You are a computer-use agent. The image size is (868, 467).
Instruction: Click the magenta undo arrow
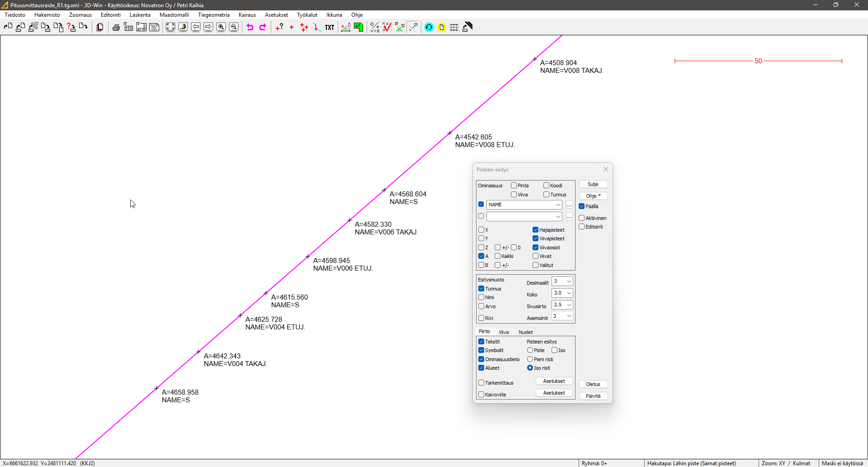coord(250,28)
